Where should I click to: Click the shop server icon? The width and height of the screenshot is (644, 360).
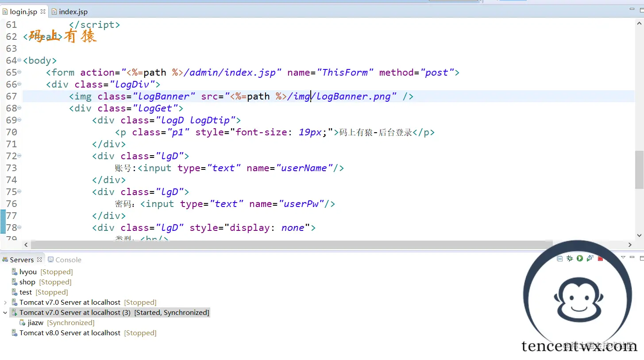pos(15,282)
